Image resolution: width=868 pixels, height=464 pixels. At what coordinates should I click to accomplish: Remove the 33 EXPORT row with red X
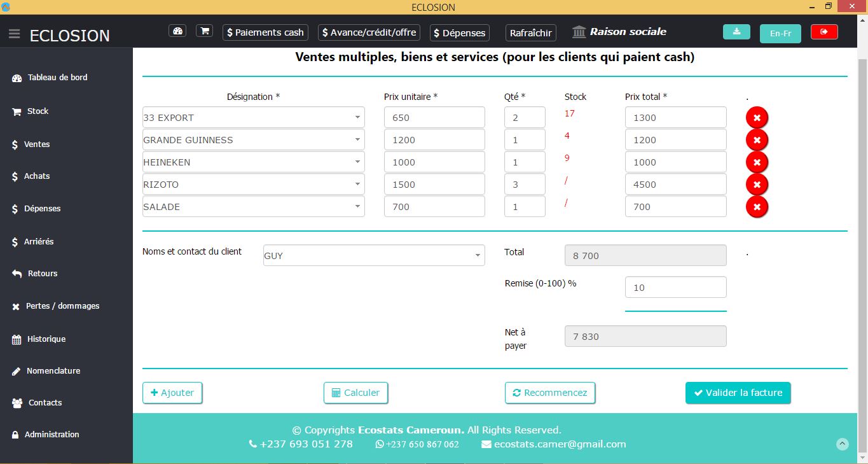(757, 118)
